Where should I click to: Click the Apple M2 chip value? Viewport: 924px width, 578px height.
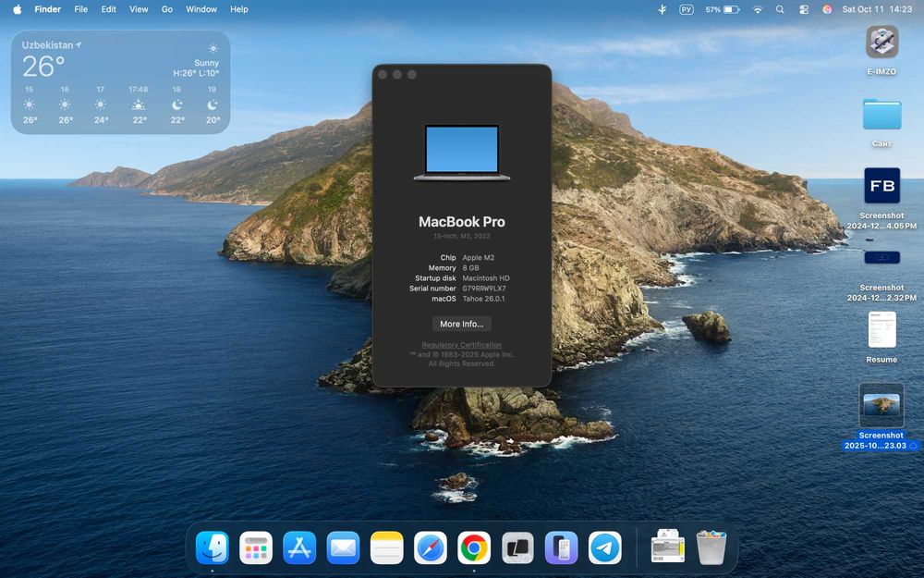pos(478,258)
